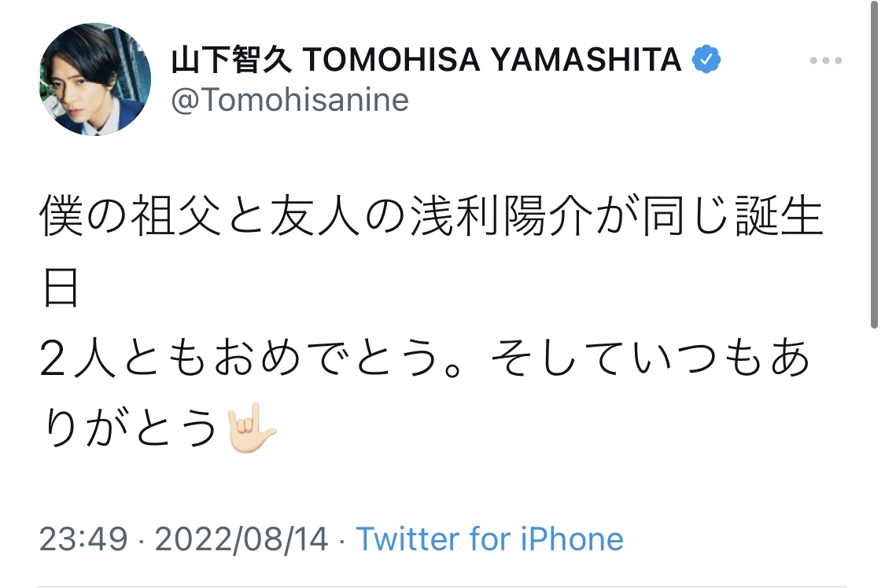This screenshot has height=588, width=885.
Task: Click the text りがとう before the emoji
Action: click(128, 429)
